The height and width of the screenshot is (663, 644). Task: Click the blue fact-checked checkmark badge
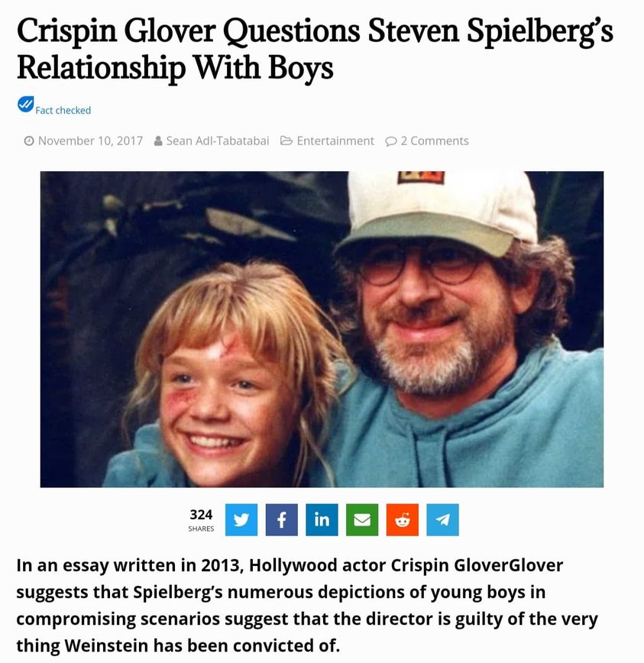(x=25, y=104)
